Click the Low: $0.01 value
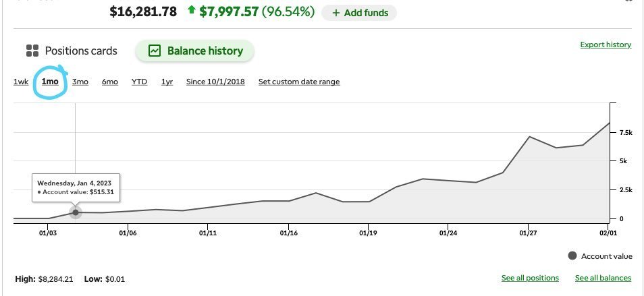644x296 pixels. [105, 279]
